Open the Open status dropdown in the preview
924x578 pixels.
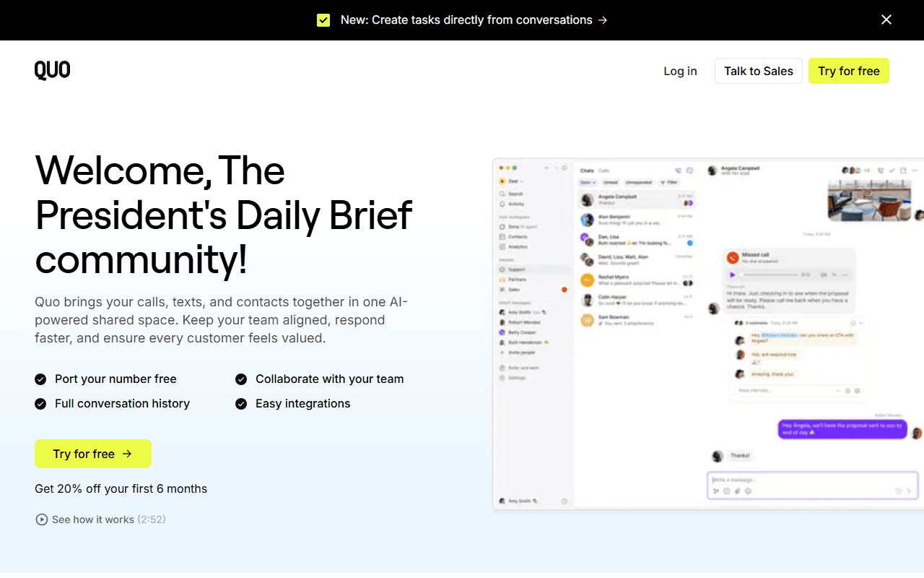tap(588, 183)
